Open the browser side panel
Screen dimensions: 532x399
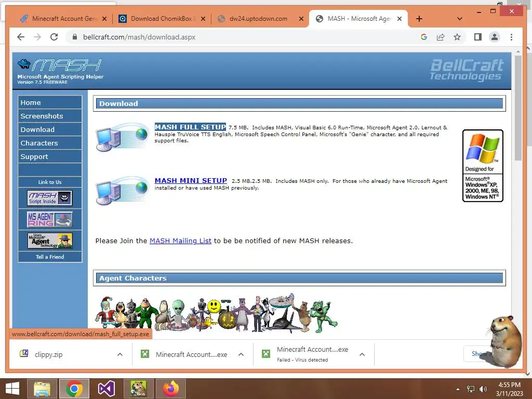(x=478, y=37)
